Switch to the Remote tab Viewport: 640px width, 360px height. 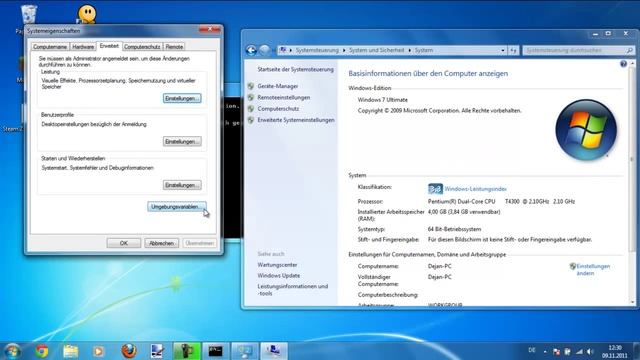coord(174,47)
